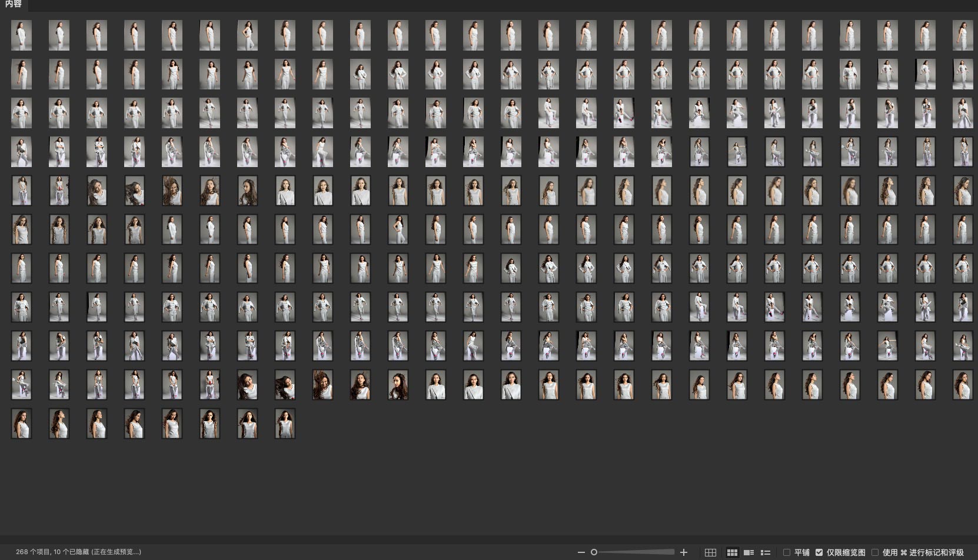Switch to details view mode icon
Viewport: 978px width, 560px height.
click(x=749, y=552)
